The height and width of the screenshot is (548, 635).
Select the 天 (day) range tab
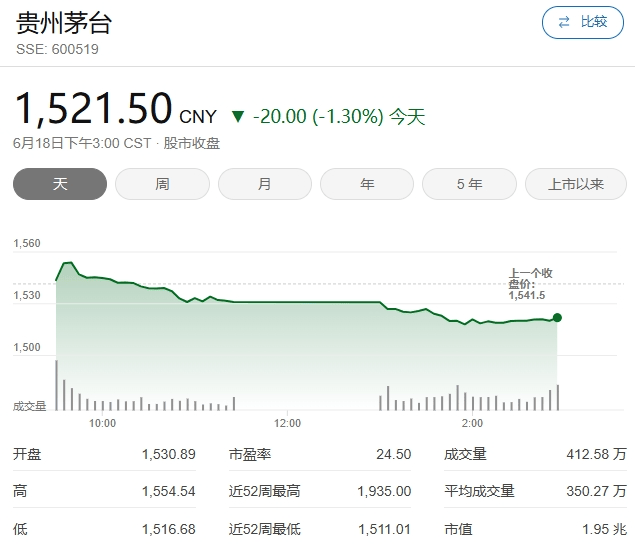click(59, 184)
